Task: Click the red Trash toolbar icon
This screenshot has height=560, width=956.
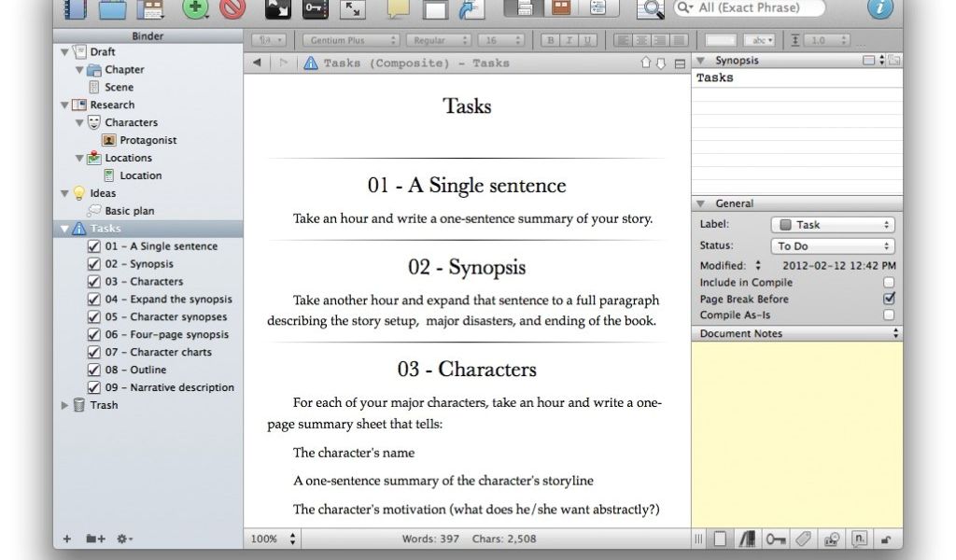Action: coord(232,9)
